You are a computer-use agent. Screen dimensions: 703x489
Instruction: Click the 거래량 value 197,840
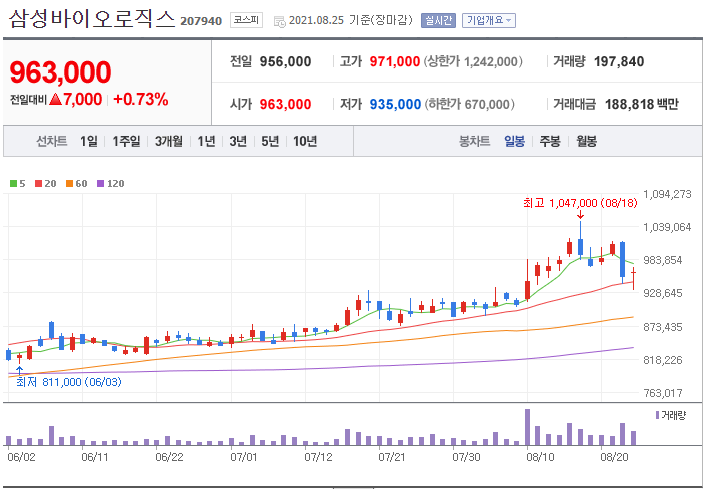click(619, 61)
